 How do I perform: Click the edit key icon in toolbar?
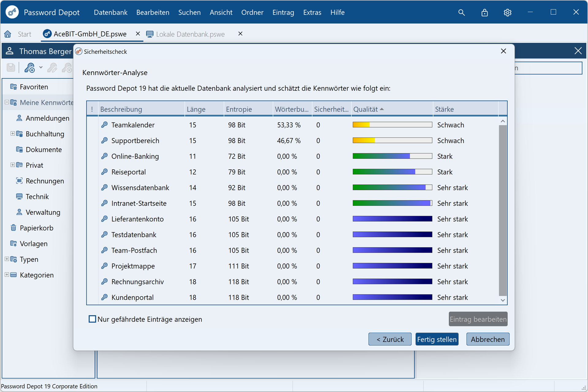pos(52,67)
